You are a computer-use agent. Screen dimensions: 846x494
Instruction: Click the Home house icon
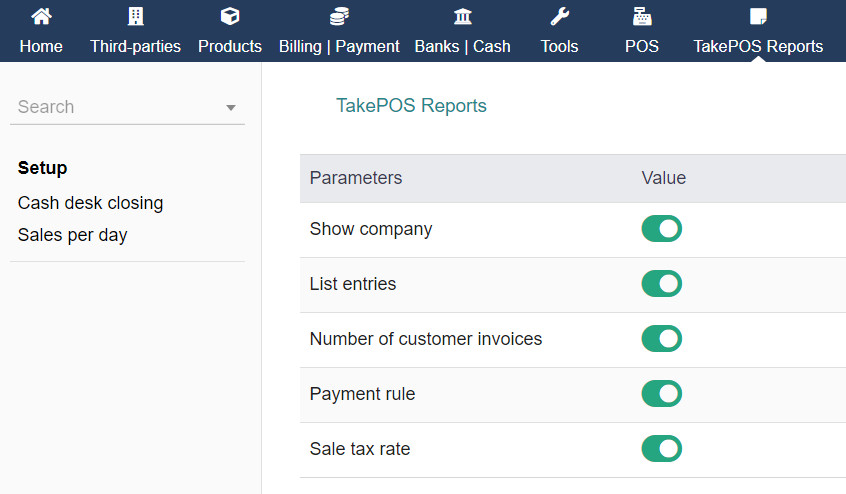pos(41,17)
